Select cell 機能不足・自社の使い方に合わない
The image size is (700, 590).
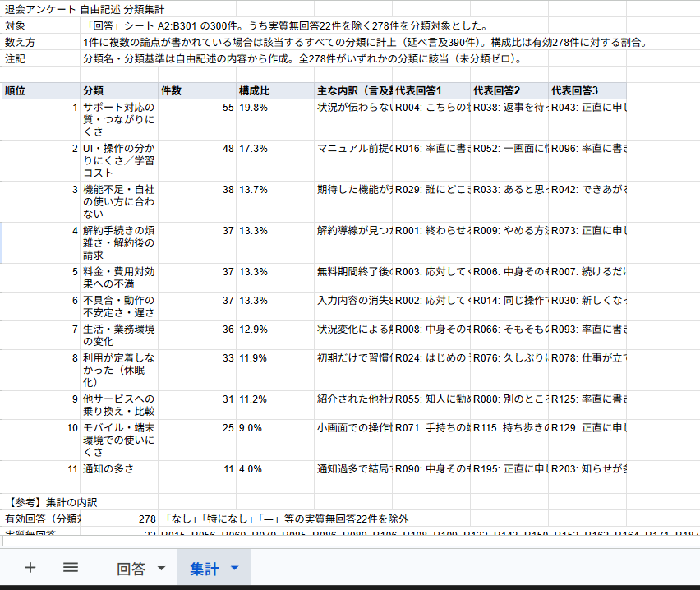pyautogui.click(x=119, y=201)
